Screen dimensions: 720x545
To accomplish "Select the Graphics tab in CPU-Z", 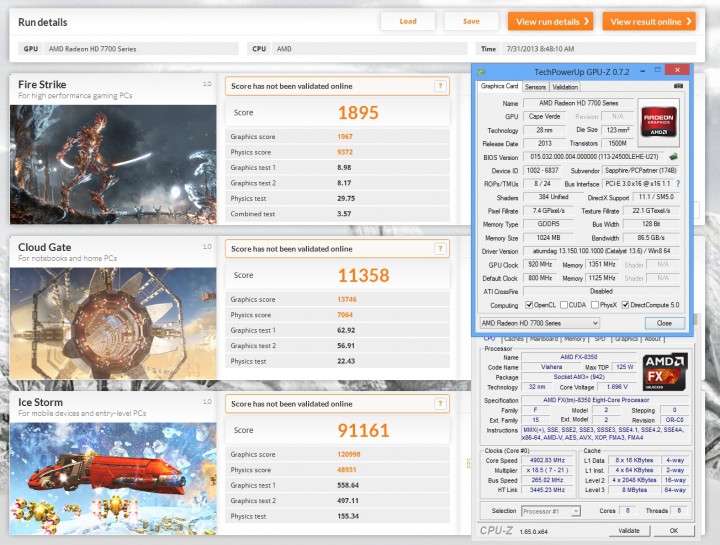I will click(x=626, y=339).
